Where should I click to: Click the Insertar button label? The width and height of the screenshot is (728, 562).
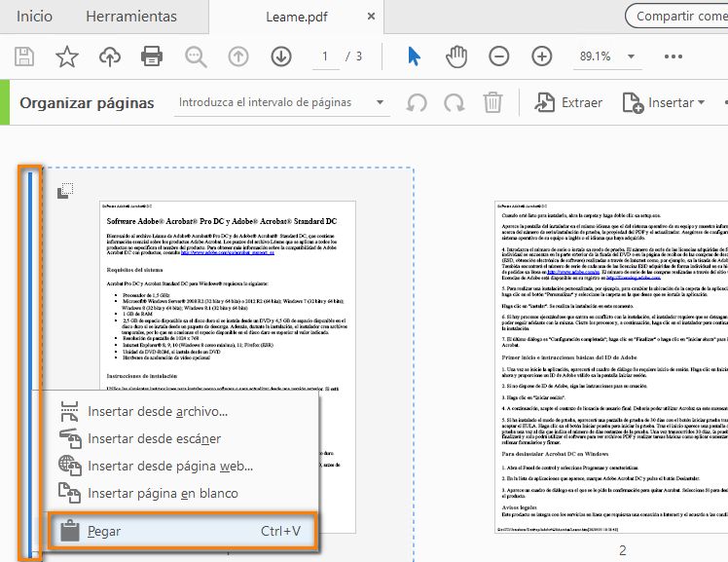tap(671, 102)
